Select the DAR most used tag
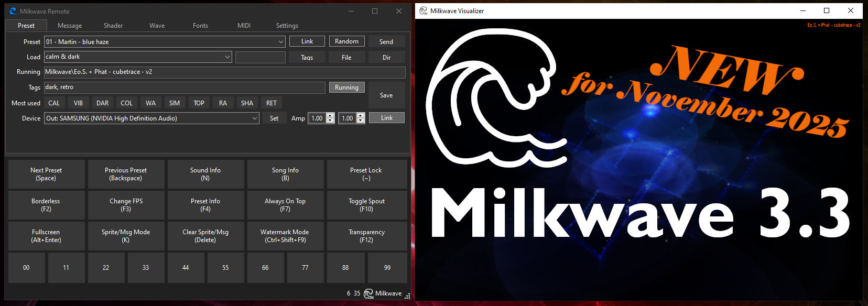The width and height of the screenshot is (868, 306). (103, 103)
